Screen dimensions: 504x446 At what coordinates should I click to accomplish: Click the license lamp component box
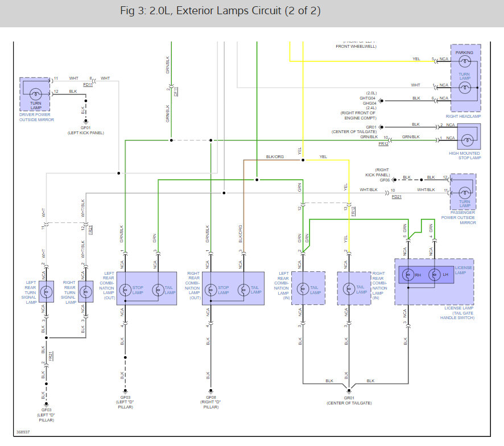pos(434,282)
